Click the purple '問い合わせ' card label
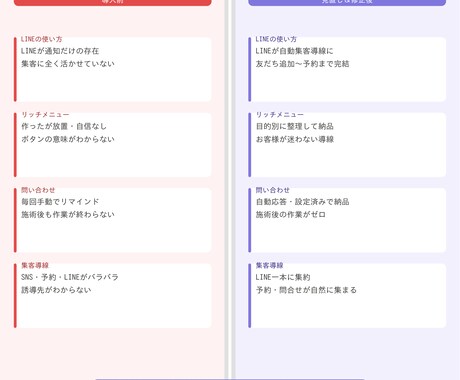 [x=272, y=190]
